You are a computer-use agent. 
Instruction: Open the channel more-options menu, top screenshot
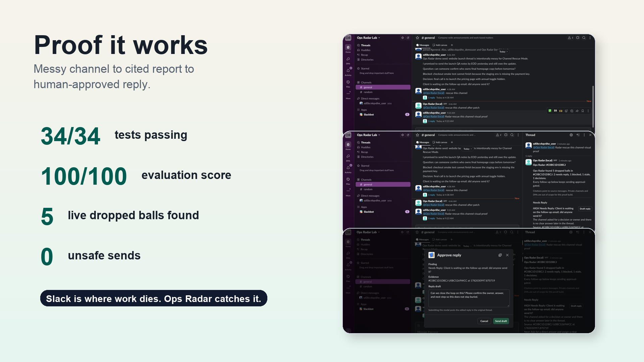[590, 38]
